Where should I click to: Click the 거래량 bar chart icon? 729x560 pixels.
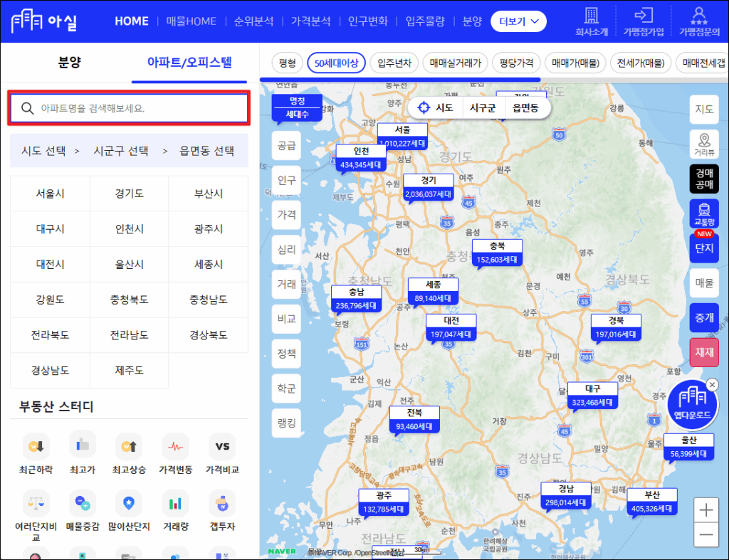(175, 503)
